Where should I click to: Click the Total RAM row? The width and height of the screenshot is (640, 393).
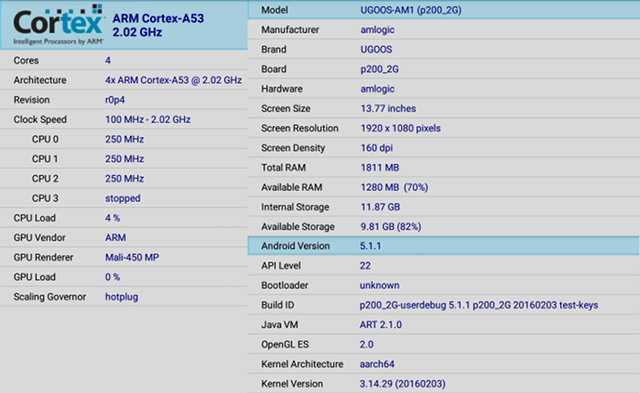point(444,167)
